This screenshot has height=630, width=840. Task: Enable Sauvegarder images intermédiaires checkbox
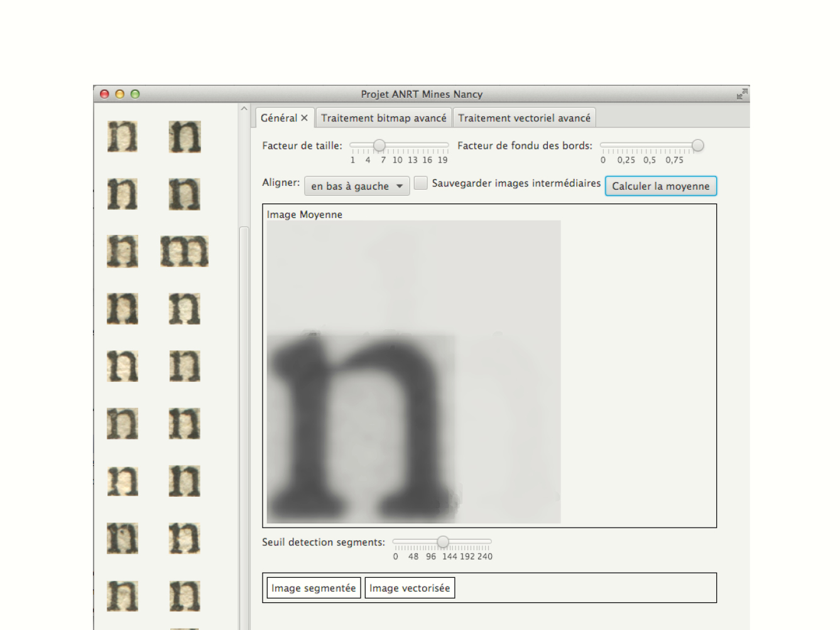[x=421, y=183]
